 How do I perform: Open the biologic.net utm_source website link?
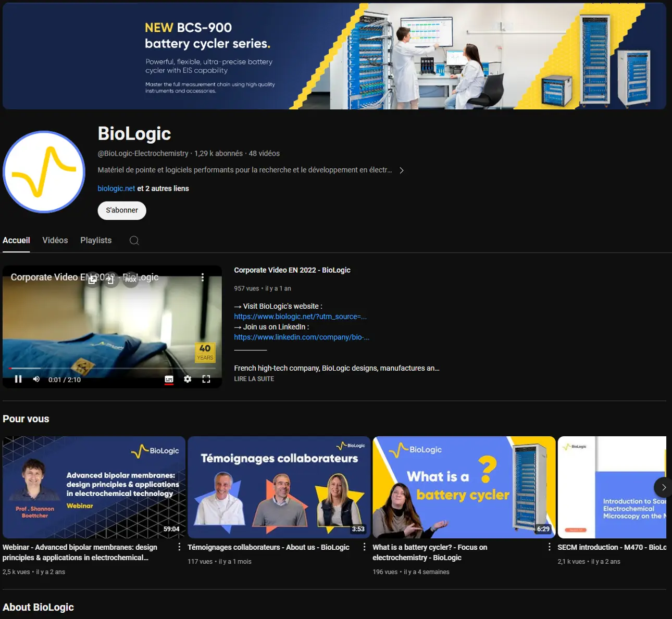301,317
